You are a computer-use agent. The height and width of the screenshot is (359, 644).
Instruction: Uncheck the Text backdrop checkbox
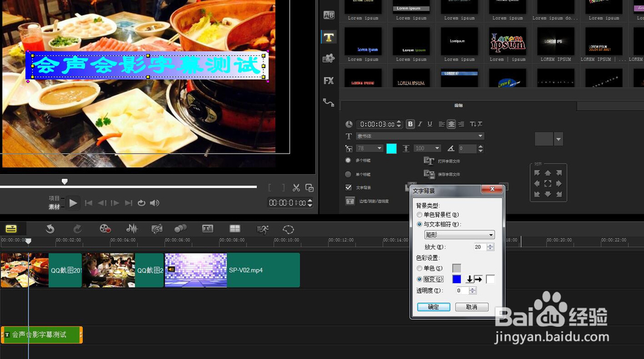pyautogui.click(x=348, y=187)
